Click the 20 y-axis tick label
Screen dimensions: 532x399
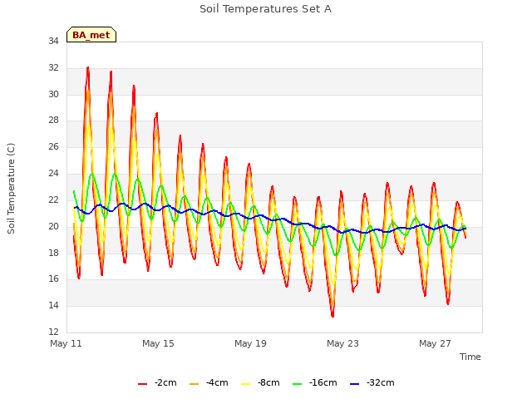pyautogui.click(x=53, y=226)
